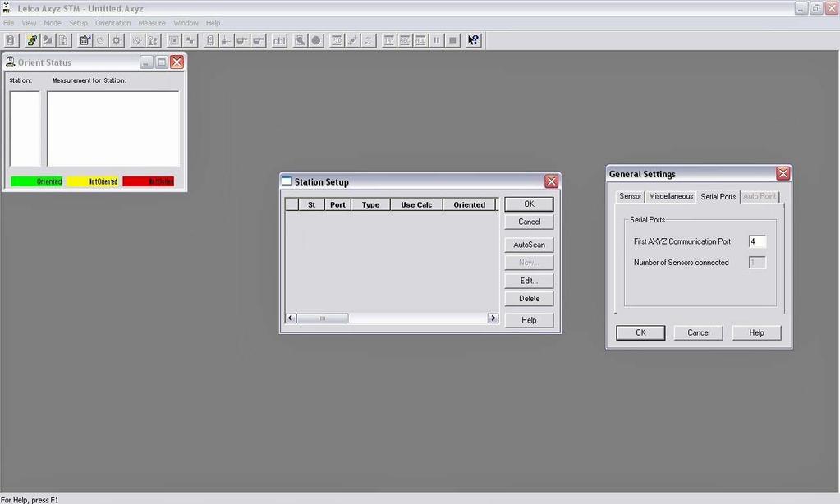Click the Oriented column header in Station Setup
Screen dimensions: 840x504
point(470,204)
